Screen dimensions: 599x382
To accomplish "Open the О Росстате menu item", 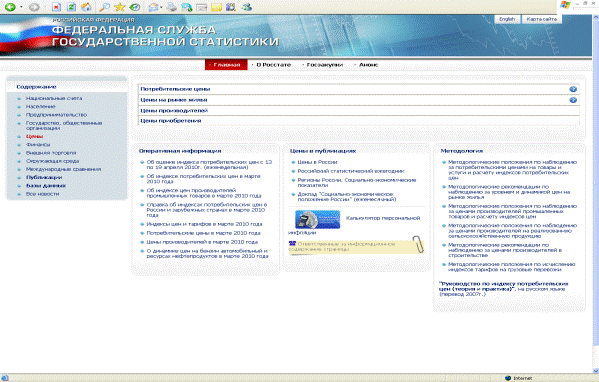I will [273, 65].
